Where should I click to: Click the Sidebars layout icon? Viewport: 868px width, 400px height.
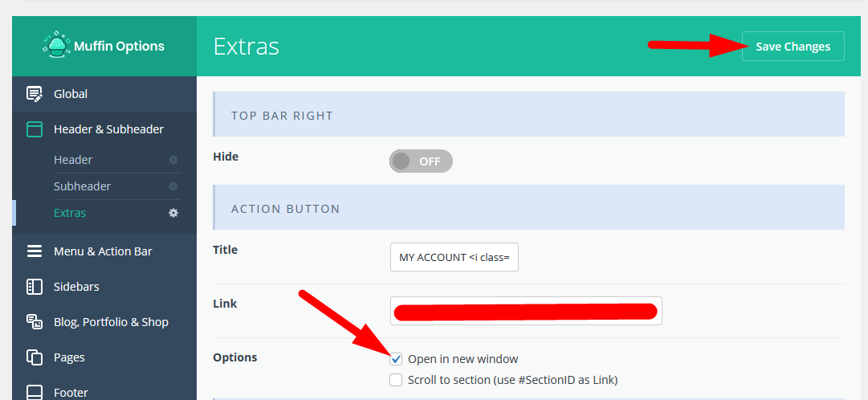(x=35, y=287)
